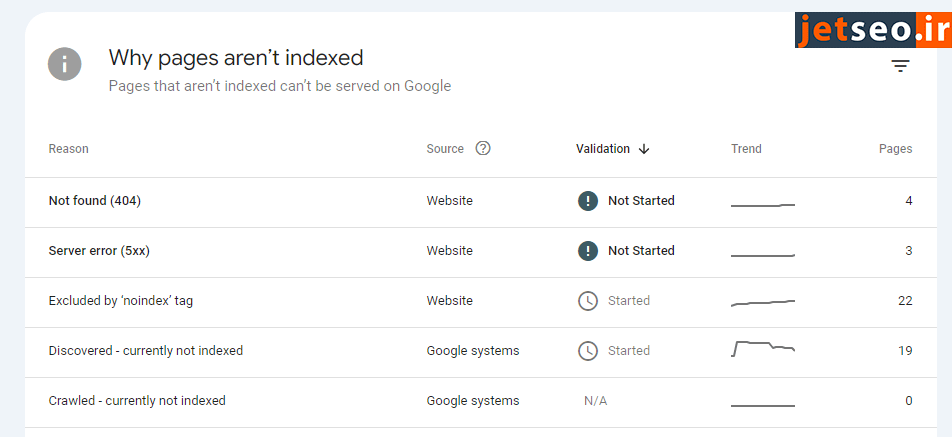The image size is (952, 437).
Task: Click the clock icon for Discovered row
Action: click(588, 351)
